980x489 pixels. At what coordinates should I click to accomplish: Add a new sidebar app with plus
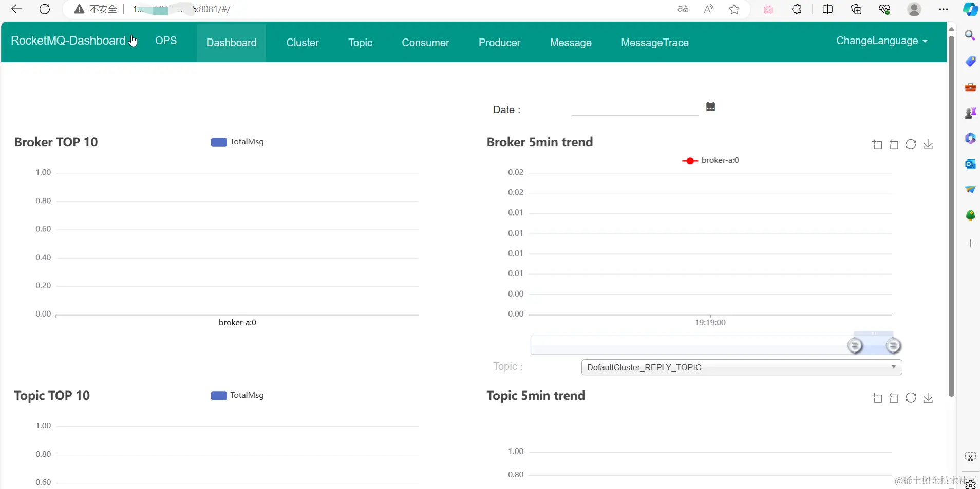click(x=970, y=243)
